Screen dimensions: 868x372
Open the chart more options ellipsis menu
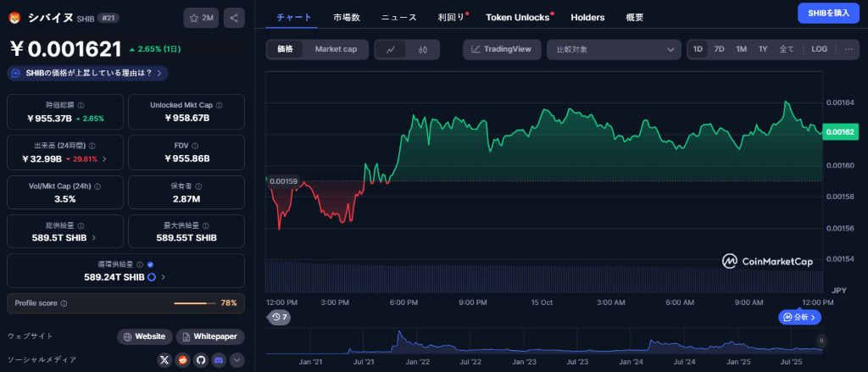(849, 49)
